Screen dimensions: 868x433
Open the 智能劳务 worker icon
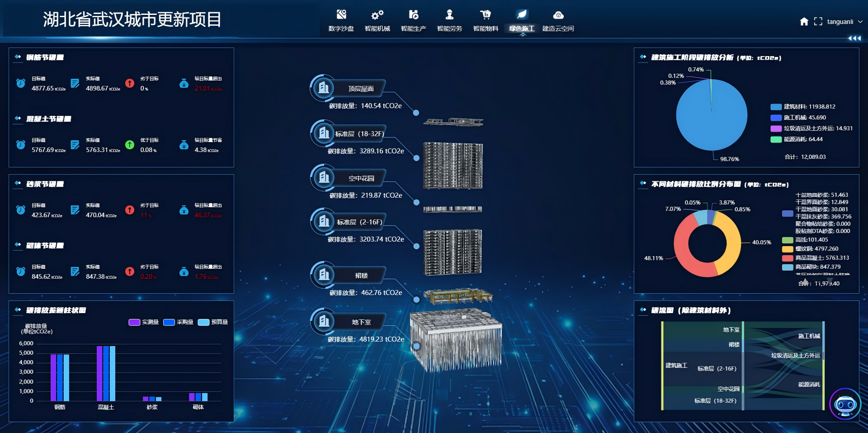(449, 15)
